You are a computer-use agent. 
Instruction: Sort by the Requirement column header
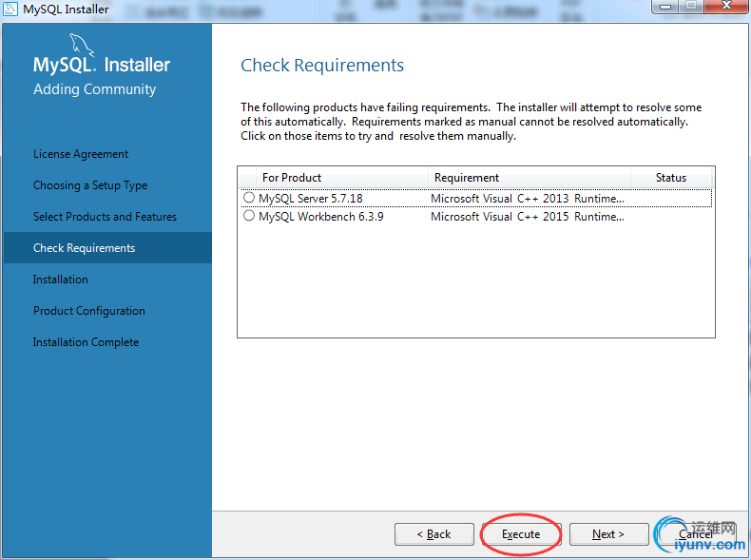[x=530, y=178]
